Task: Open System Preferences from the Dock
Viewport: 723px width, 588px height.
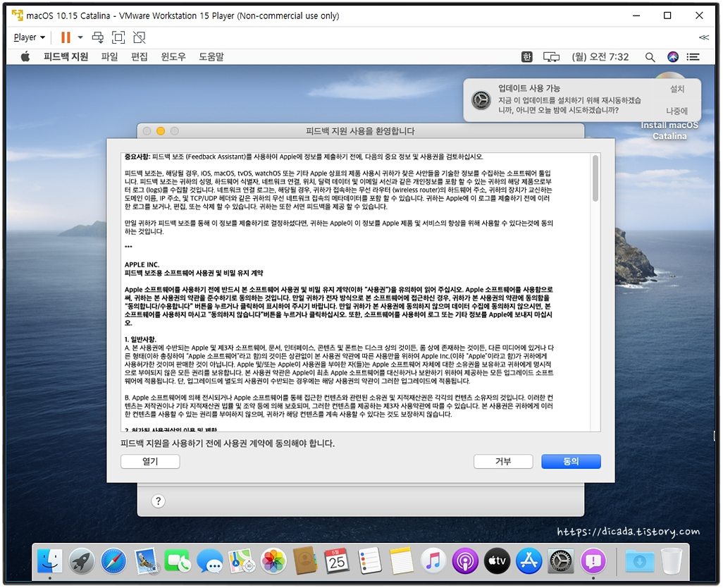Action: point(561,561)
